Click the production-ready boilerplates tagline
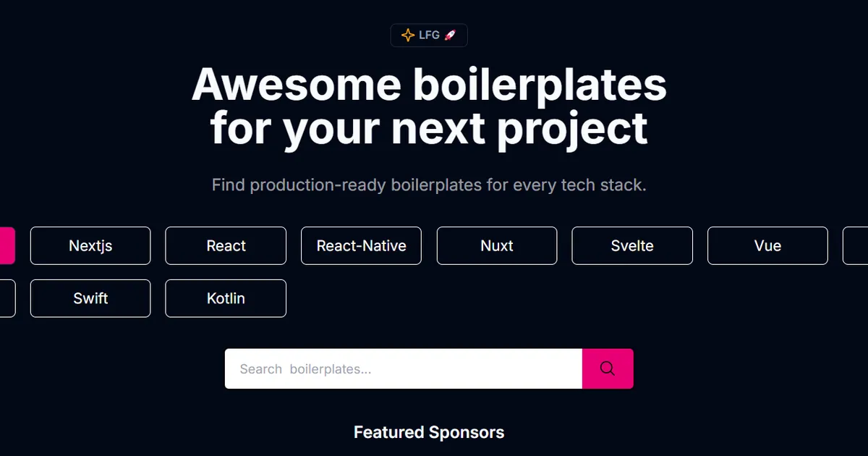The image size is (868, 456). click(x=429, y=185)
